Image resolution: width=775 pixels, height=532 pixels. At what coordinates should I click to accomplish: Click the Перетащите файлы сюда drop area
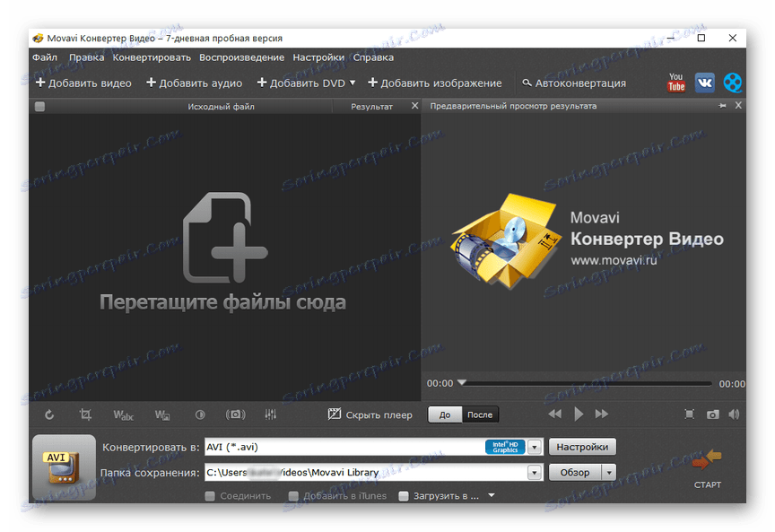pos(223,257)
